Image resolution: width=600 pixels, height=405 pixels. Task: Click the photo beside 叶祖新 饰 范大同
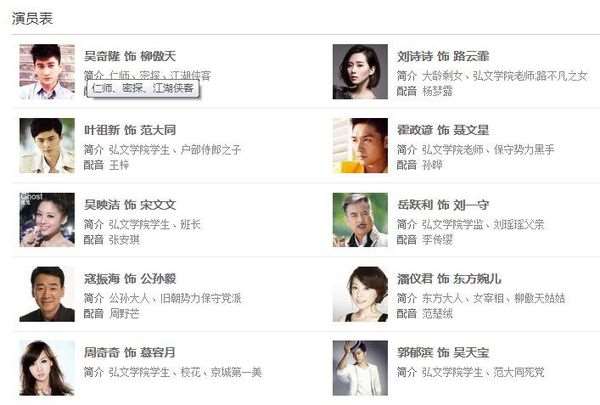[x=47, y=145]
